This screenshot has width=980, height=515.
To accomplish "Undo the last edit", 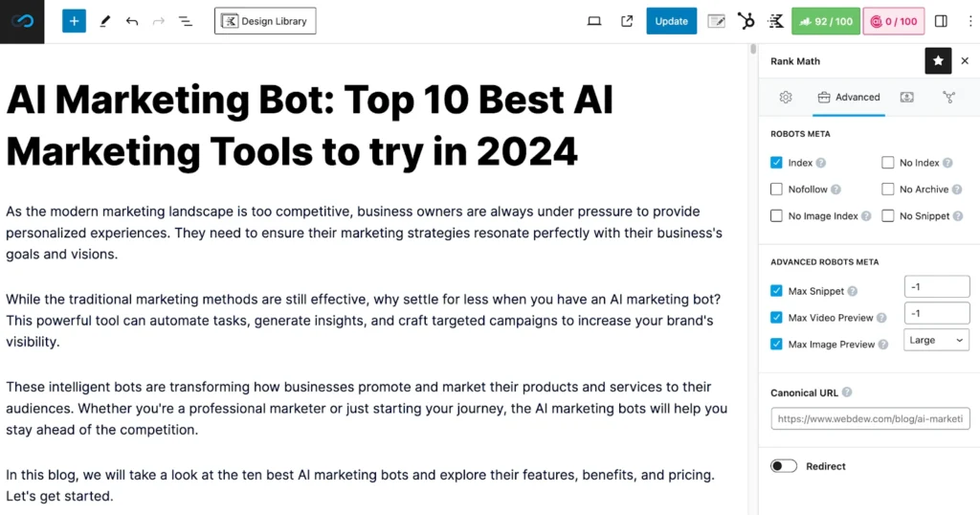I will pyautogui.click(x=131, y=21).
